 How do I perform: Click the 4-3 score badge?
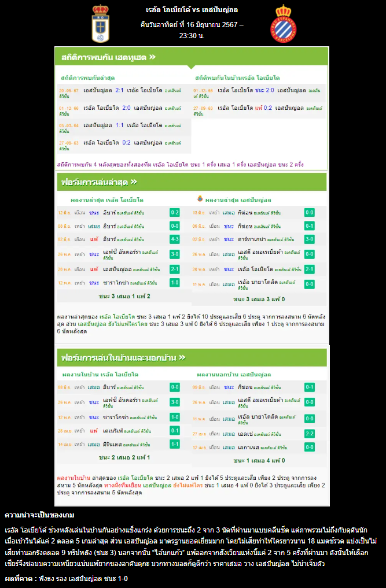[175, 239]
